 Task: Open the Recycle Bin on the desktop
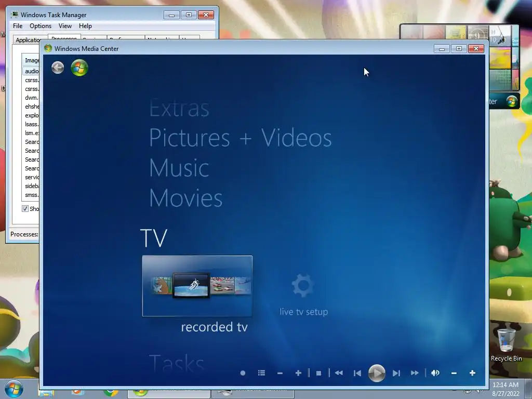506,345
